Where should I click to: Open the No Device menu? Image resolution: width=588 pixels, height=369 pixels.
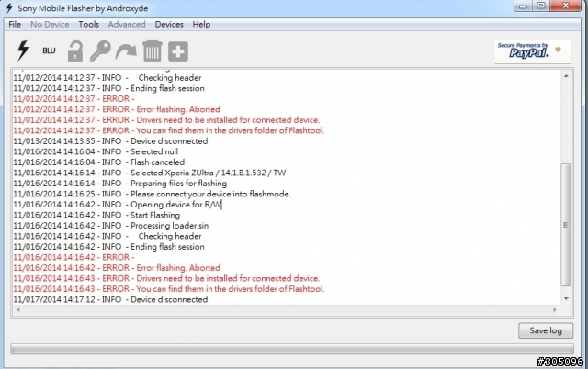pyautogui.click(x=50, y=25)
